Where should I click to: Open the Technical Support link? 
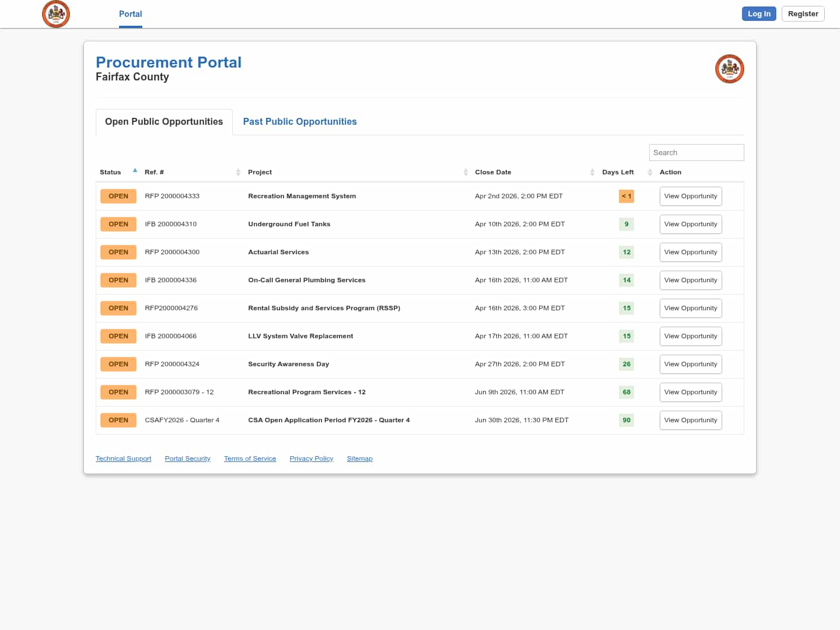tap(123, 459)
